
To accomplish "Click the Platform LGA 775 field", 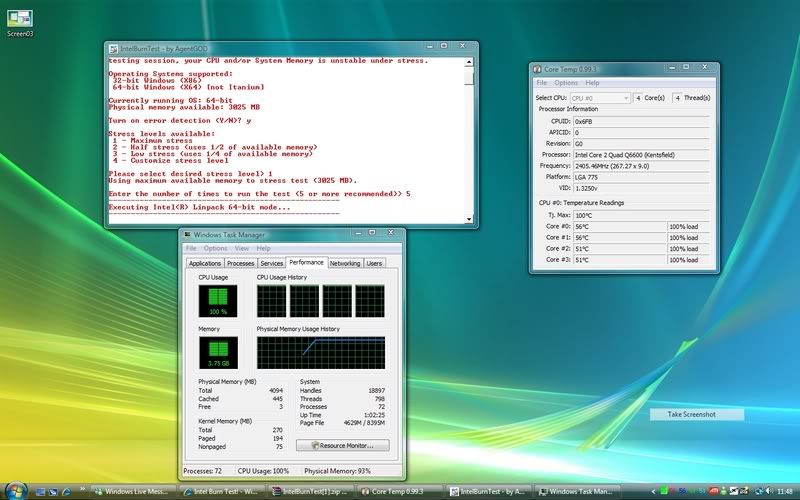I will click(x=641, y=177).
